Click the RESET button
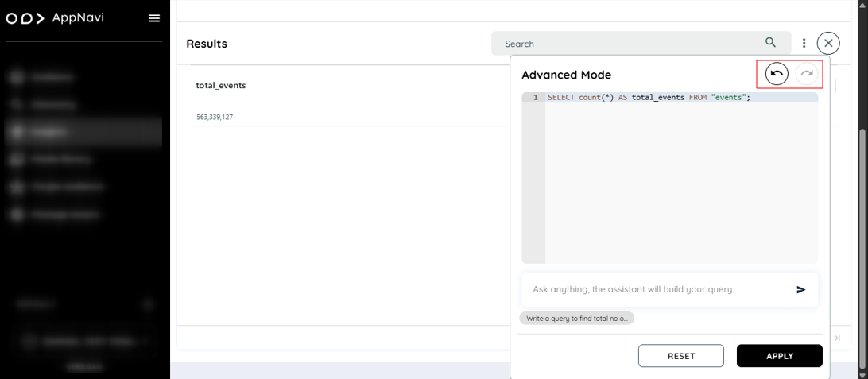This screenshot has width=868, height=379. pyautogui.click(x=681, y=356)
